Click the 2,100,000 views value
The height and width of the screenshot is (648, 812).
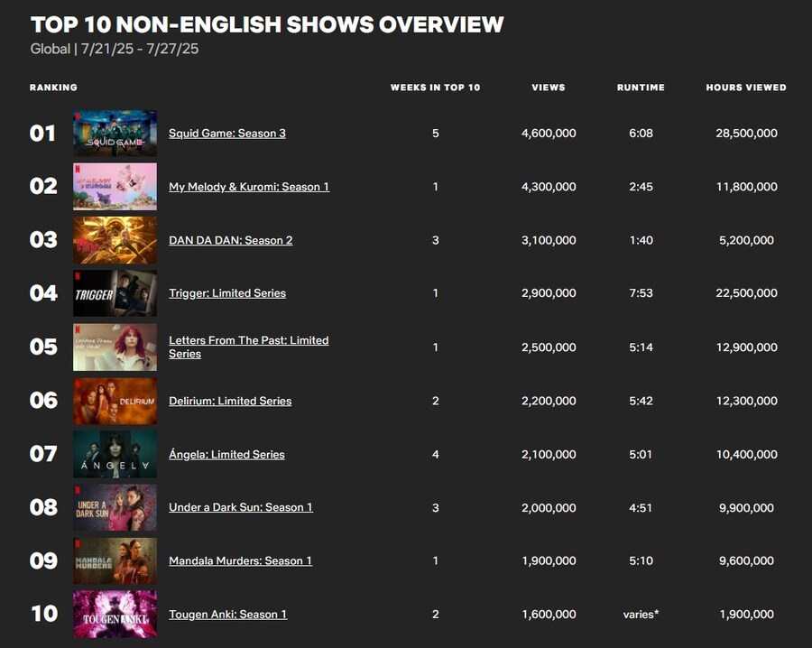click(549, 454)
